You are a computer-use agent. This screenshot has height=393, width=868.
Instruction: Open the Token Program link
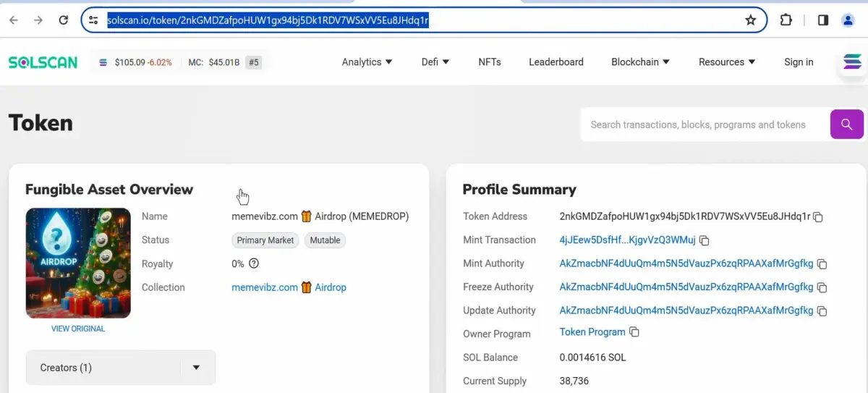tap(592, 332)
